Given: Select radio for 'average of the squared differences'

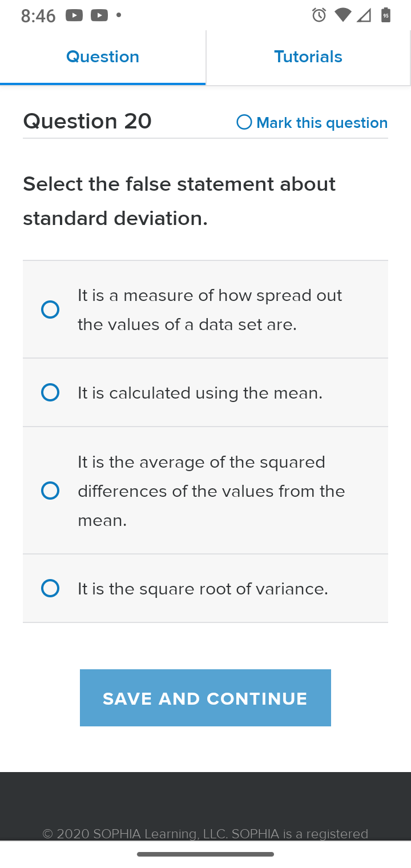Looking at the screenshot, I should click(50, 491).
